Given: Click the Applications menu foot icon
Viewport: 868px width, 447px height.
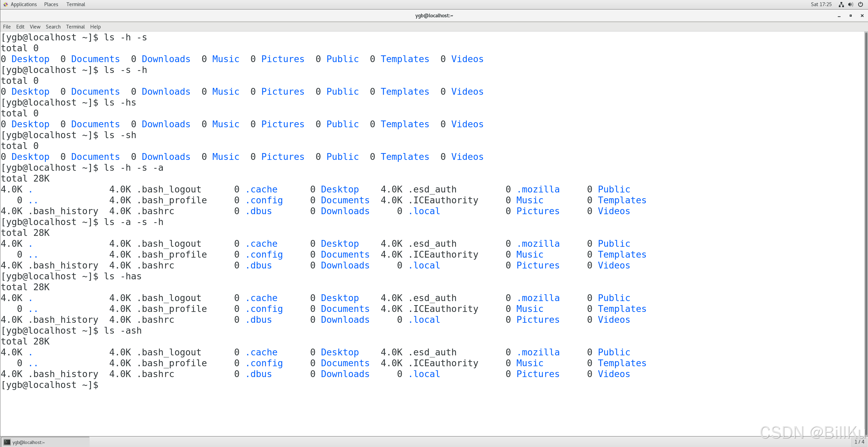Looking at the screenshot, I should click(x=5, y=4).
